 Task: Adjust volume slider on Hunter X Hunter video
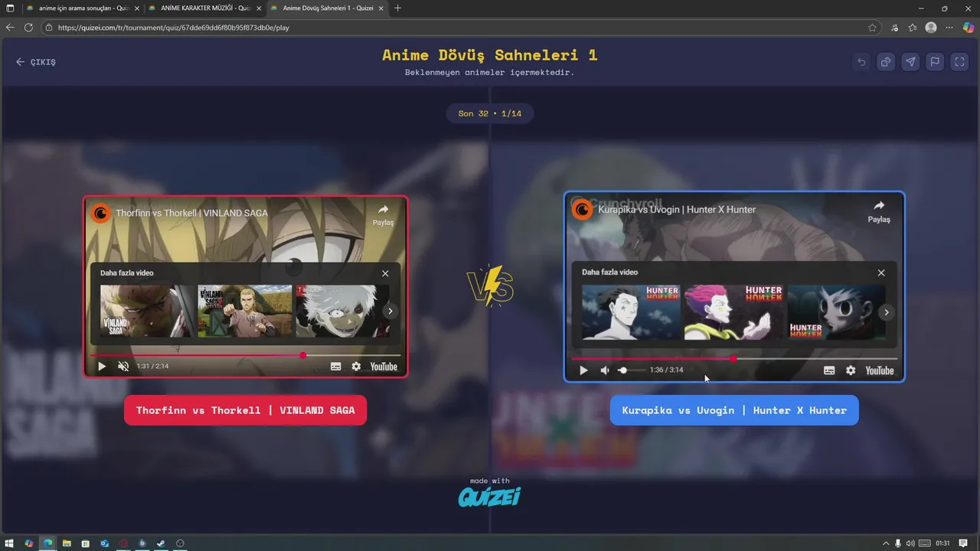(x=632, y=370)
